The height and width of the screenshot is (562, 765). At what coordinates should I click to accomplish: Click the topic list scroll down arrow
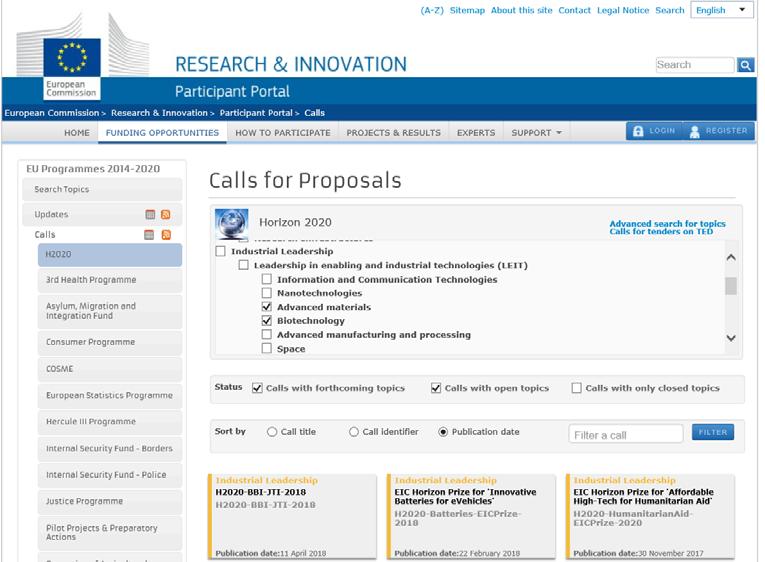pos(731,338)
